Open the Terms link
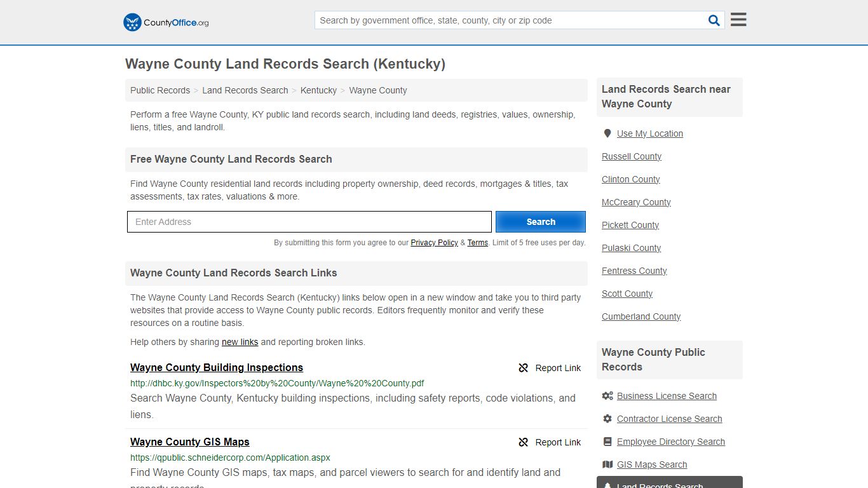Image resolution: width=868 pixels, height=488 pixels. tap(478, 243)
